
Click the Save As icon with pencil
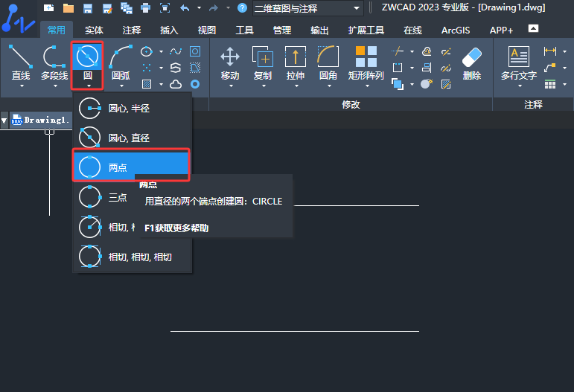(107, 8)
